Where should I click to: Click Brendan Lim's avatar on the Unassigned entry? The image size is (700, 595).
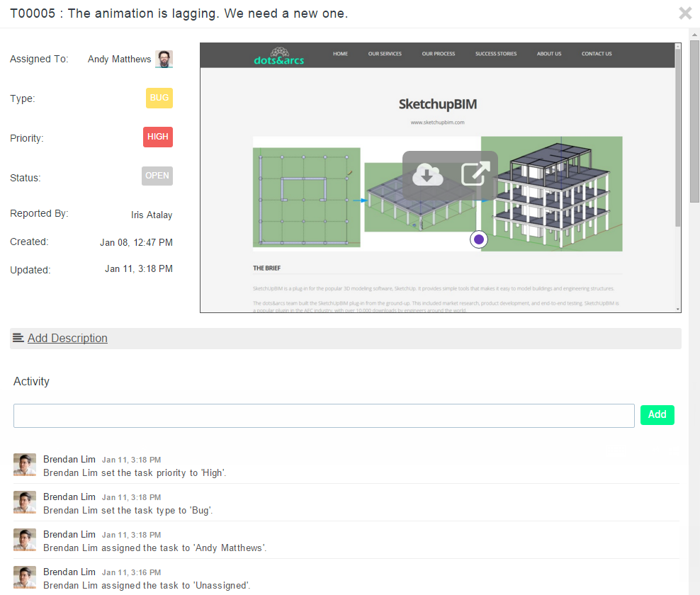tap(25, 577)
